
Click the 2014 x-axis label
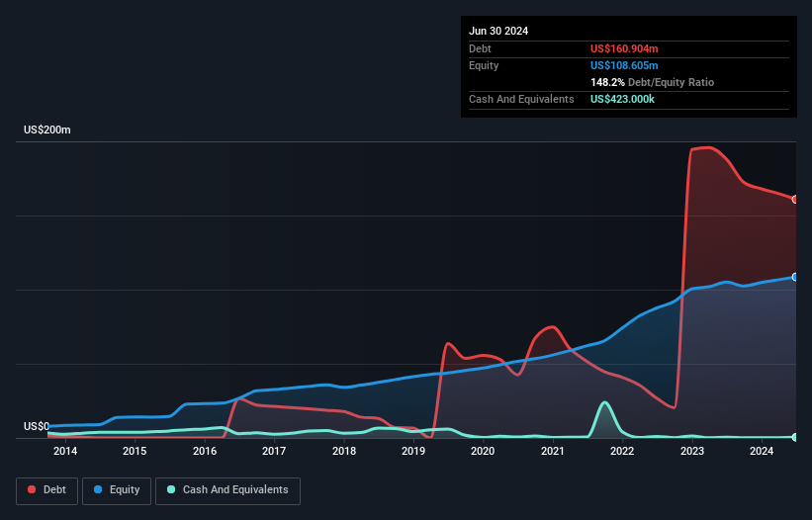pyautogui.click(x=65, y=451)
